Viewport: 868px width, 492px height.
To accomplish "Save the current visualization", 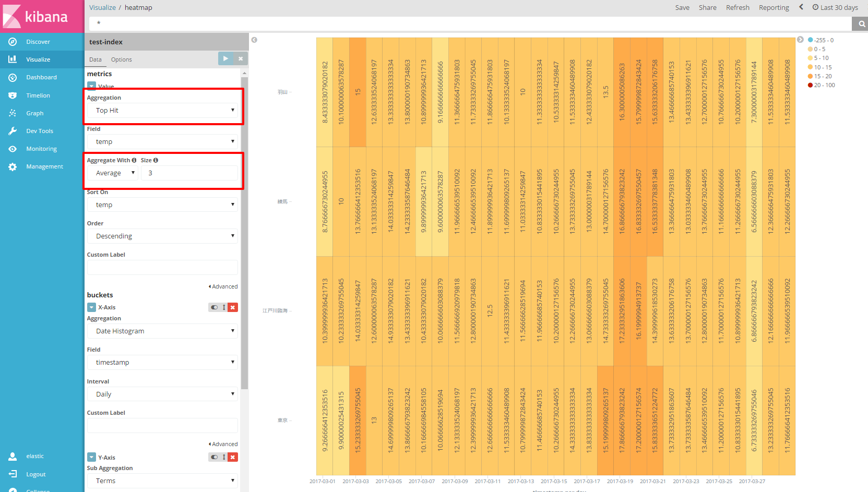I will 682,7.
